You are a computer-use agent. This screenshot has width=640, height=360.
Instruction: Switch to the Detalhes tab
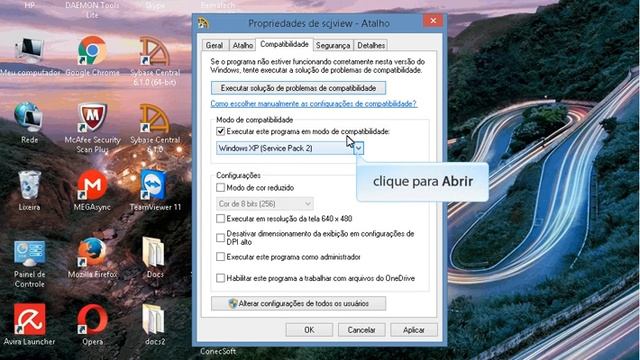pyautogui.click(x=371, y=45)
